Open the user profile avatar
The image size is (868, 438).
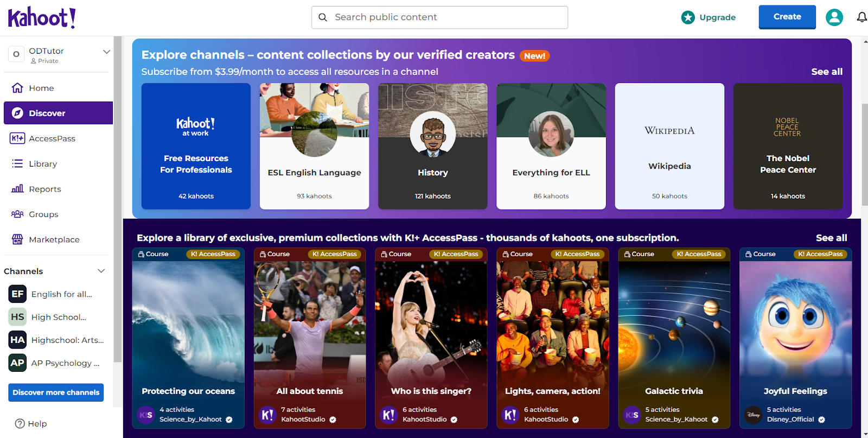point(834,17)
